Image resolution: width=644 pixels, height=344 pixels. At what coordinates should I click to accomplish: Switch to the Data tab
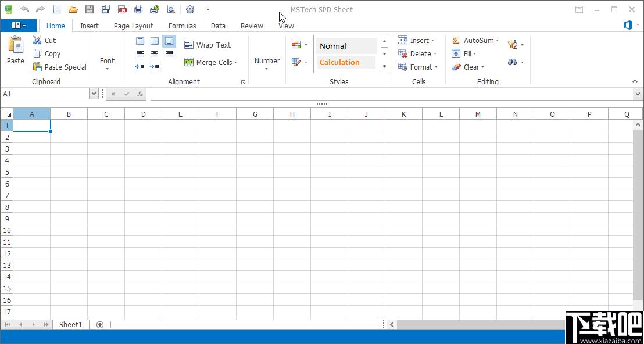[218, 26]
